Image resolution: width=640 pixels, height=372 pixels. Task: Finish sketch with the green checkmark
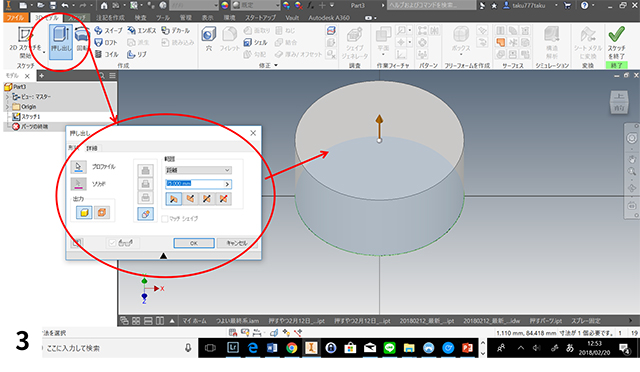[x=616, y=42]
